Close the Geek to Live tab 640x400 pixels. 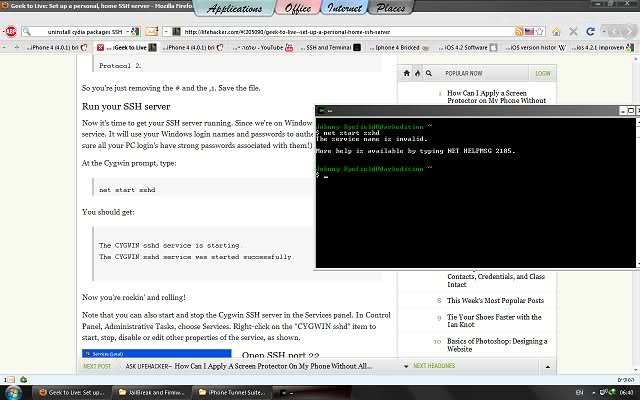point(100,48)
